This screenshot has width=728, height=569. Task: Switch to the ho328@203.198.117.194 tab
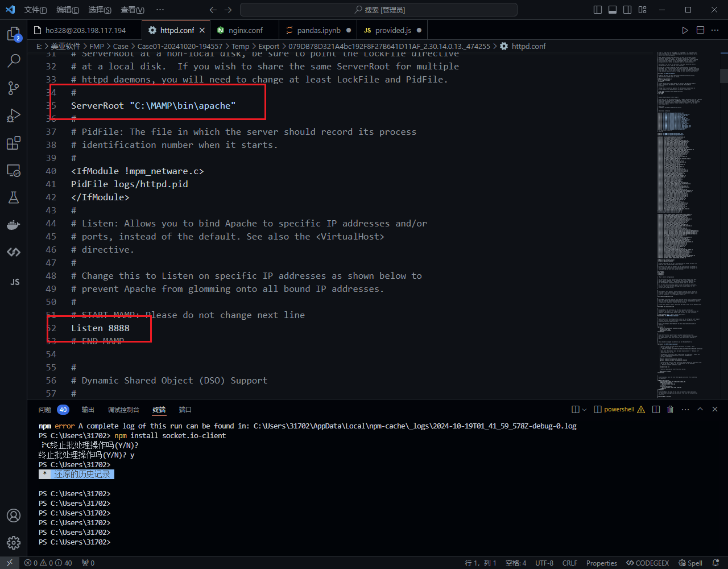pyautogui.click(x=84, y=30)
